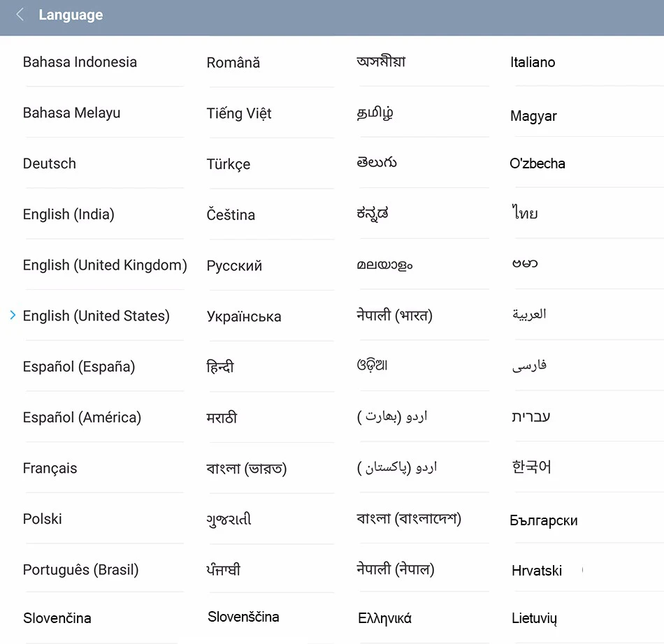
Task: Select Slovenščina language
Action: point(243,617)
